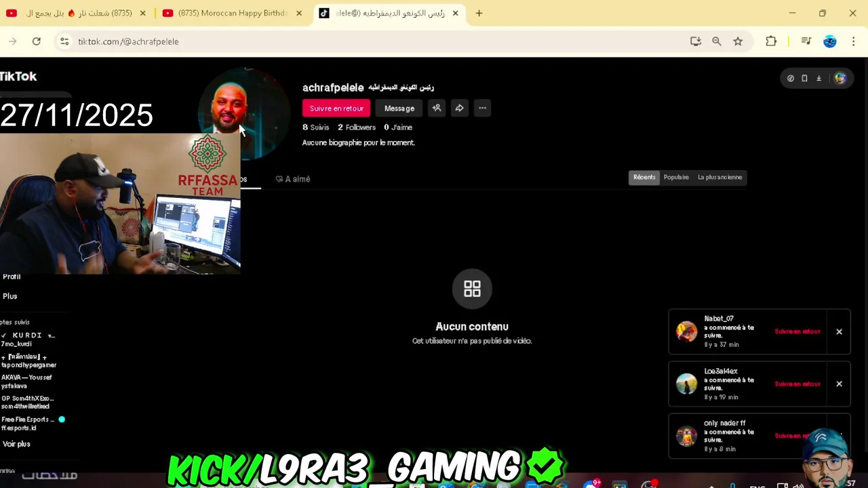
Task: Switch to the first YouTube tab (8735)
Action: (x=76, y=13)
